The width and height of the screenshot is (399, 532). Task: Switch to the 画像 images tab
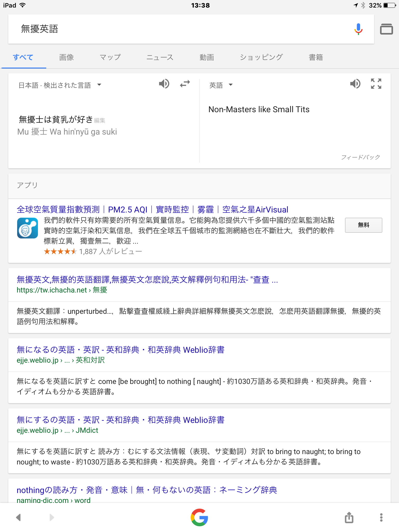tap(66, 57)
